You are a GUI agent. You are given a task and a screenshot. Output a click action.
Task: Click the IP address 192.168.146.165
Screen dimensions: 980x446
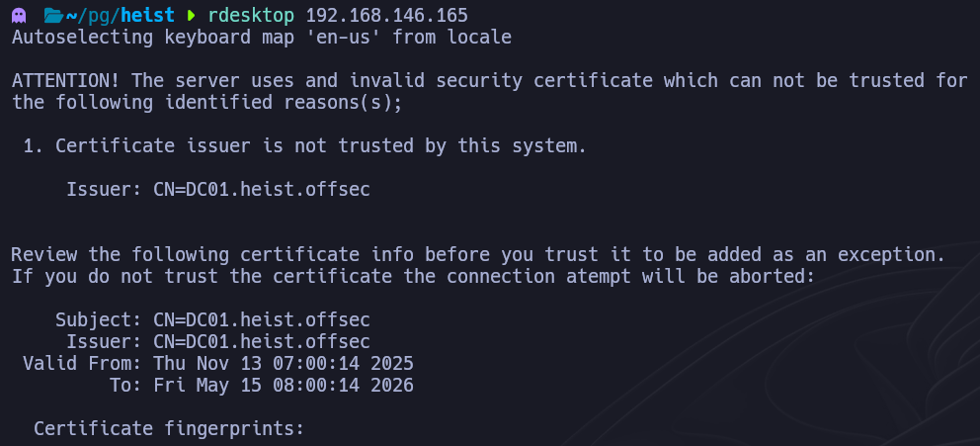386,17
